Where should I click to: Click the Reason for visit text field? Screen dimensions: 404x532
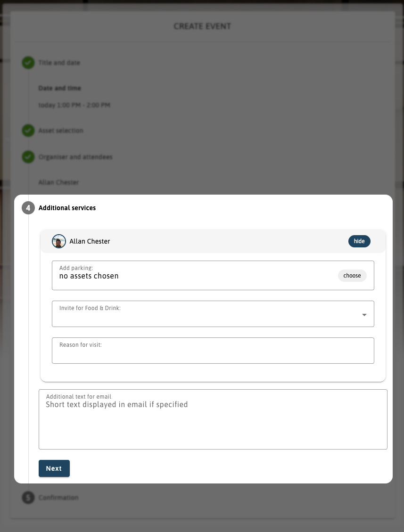click(213, 351)
